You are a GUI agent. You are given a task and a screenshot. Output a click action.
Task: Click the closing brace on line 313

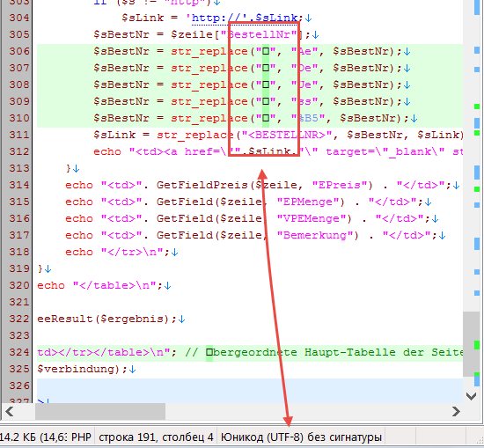click(x=69, y=168)
